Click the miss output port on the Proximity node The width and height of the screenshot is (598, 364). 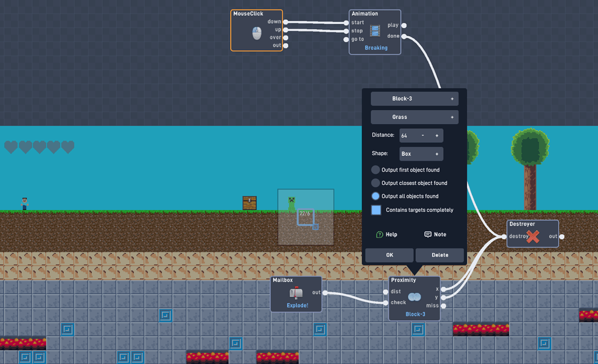click(x=444, y=305)
